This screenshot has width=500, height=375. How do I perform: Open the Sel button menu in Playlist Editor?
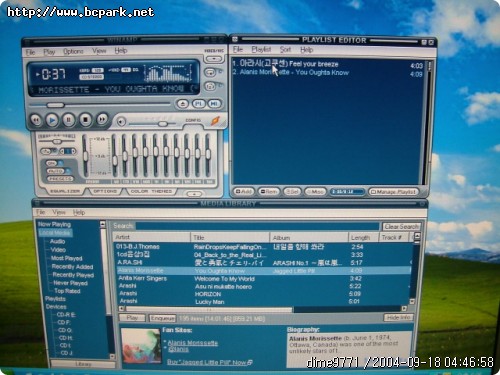pos(292,192)
